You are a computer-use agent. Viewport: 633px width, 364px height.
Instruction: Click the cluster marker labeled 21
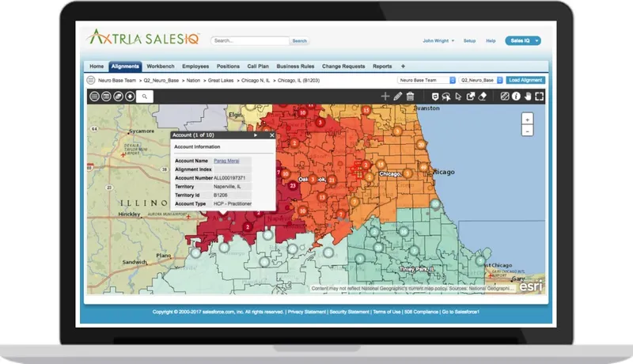coord(332,180)
